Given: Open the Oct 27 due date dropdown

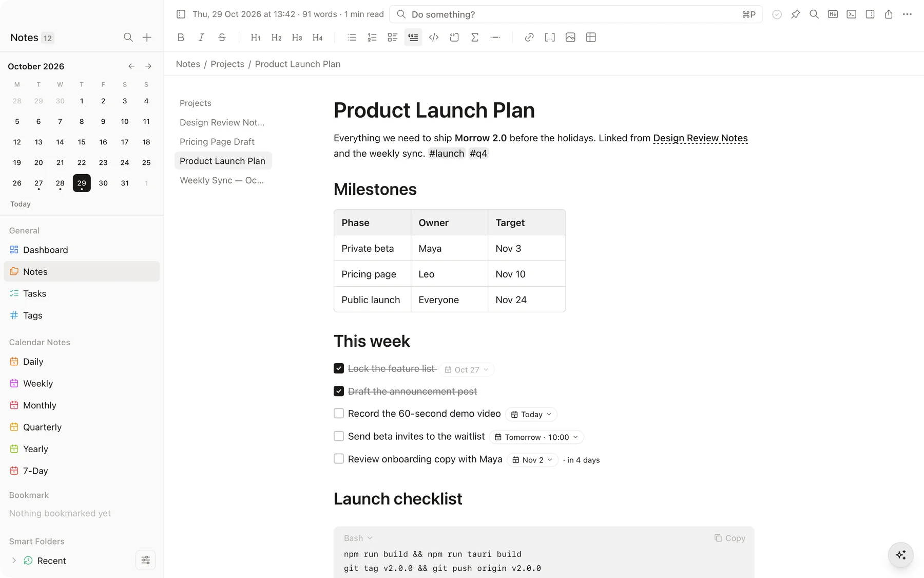Looking at the screenshot, I should point(467,369).
